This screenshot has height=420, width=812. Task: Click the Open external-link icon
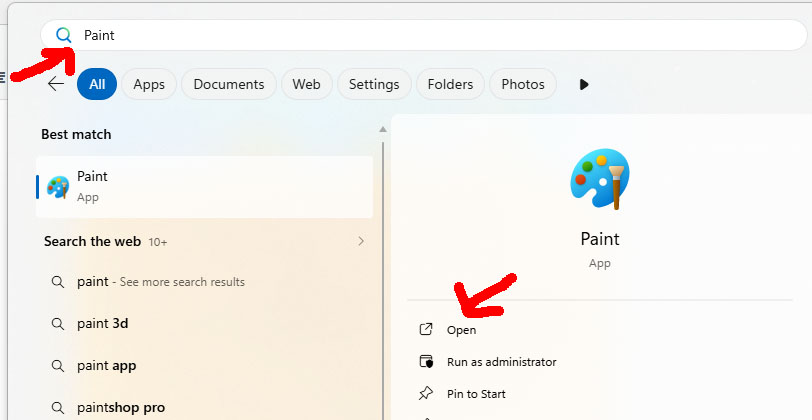click(426, 329)
